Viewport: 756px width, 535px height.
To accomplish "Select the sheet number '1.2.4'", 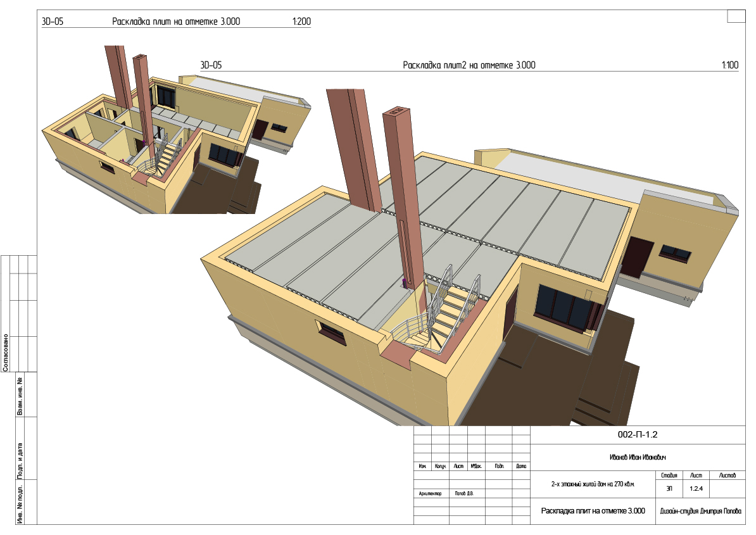I will click(696, 488).
